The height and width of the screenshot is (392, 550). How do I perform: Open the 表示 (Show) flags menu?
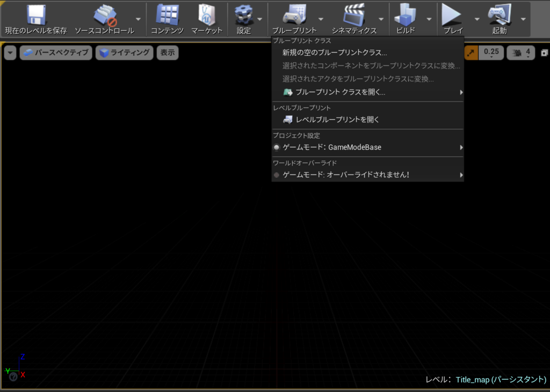[167, 52]
